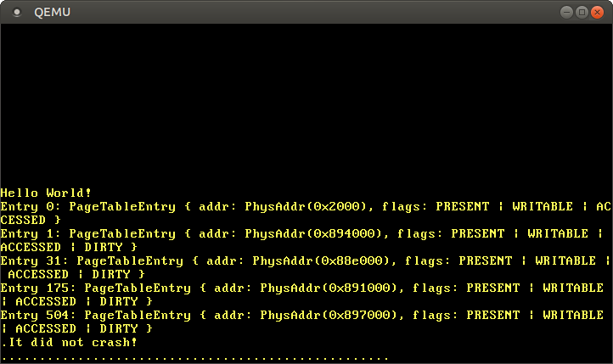
Task: Click the 'Entry 175:' text
Action: [38, 288]
